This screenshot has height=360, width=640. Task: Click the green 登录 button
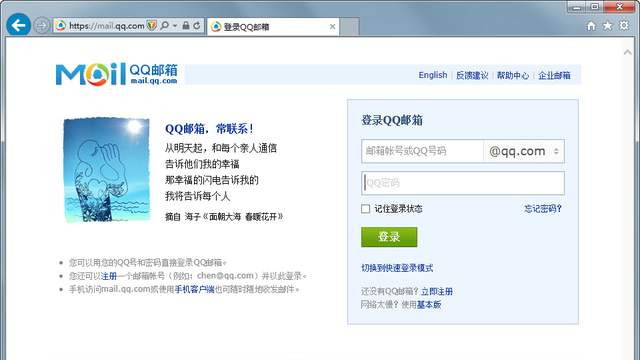coord(389,237)
